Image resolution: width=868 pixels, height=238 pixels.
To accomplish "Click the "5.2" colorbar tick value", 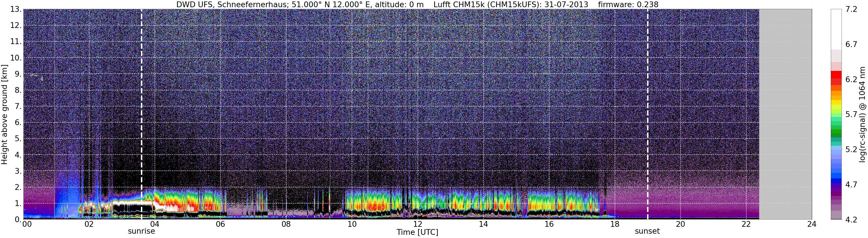I will 852,150.
